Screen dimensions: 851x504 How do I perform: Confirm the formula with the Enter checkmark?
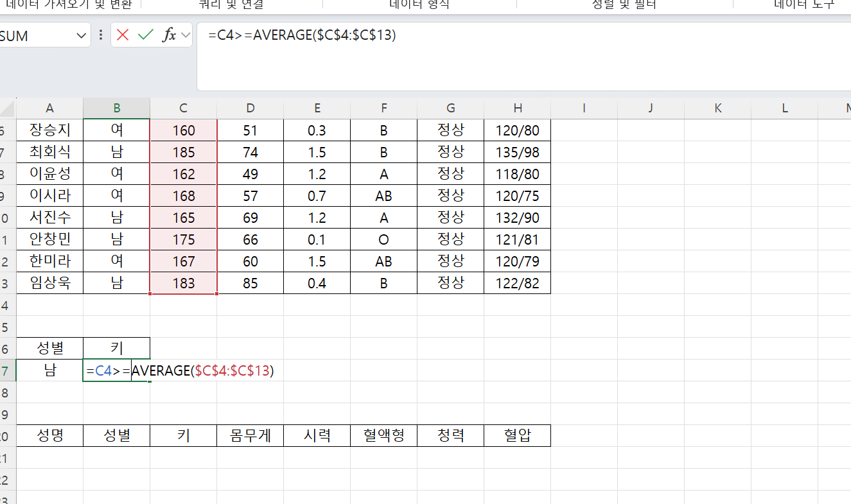coord(146,35)
